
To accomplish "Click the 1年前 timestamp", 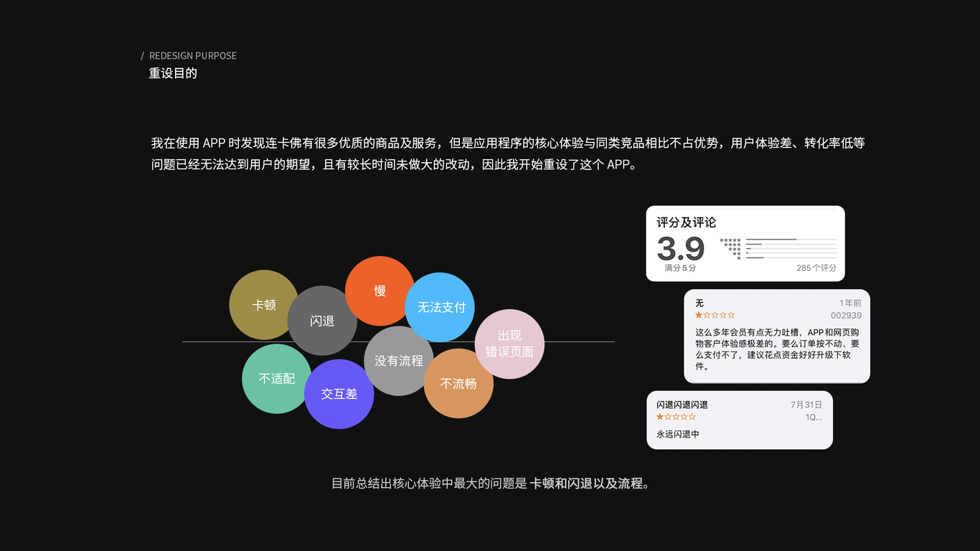I will pyautogui.click(x=851, y=303).
